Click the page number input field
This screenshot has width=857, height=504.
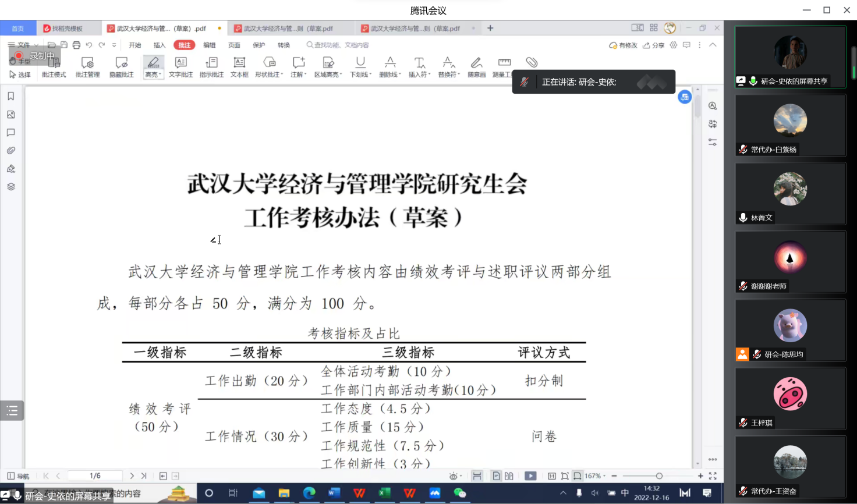[95, 476]
